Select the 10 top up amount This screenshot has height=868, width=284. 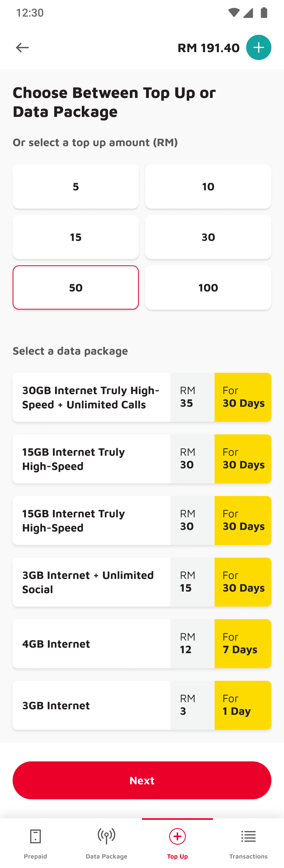click(x=208, y=186)
